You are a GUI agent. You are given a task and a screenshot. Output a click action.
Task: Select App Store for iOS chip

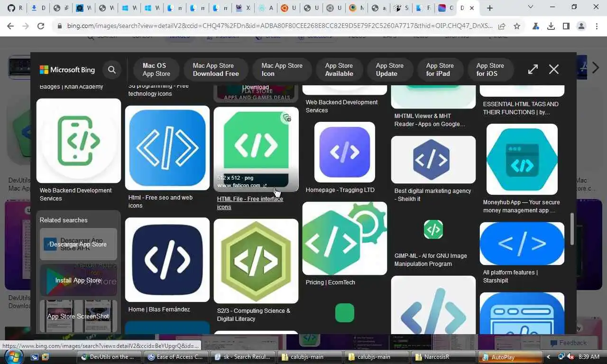tap(490, 70)
